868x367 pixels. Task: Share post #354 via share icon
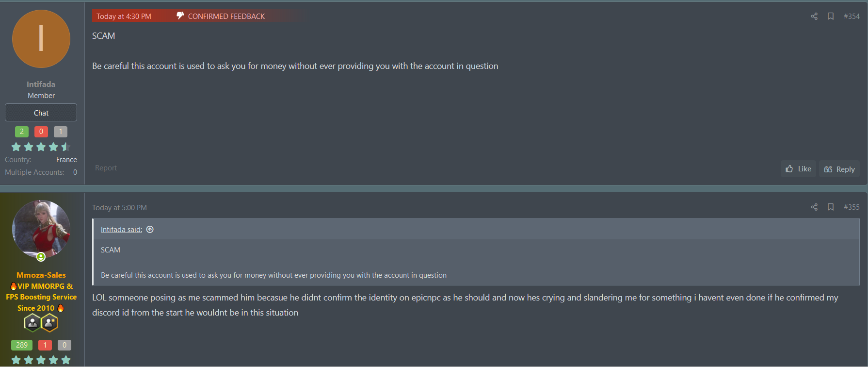[814, 16]
